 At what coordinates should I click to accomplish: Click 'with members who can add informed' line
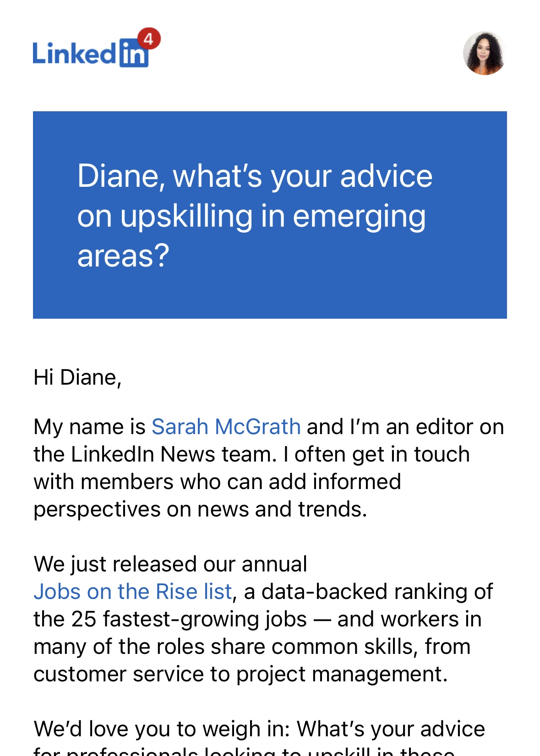coord(217,482)
